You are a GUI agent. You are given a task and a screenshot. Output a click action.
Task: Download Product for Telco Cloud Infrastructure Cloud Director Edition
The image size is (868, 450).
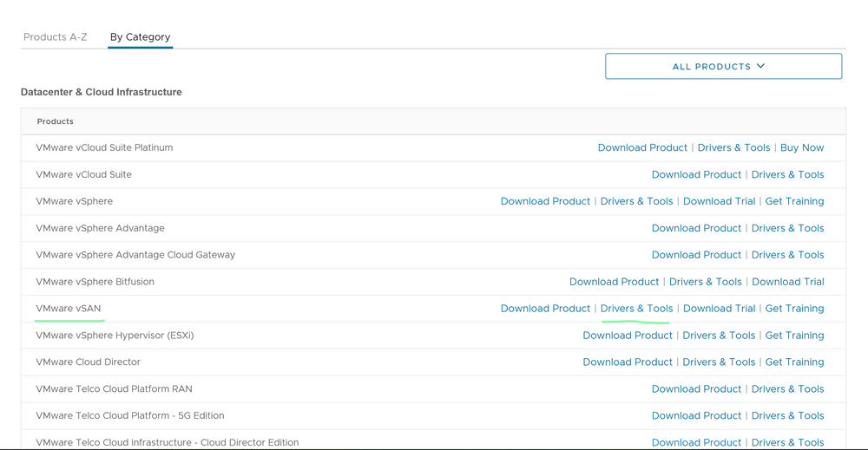[x=696, y=443]
